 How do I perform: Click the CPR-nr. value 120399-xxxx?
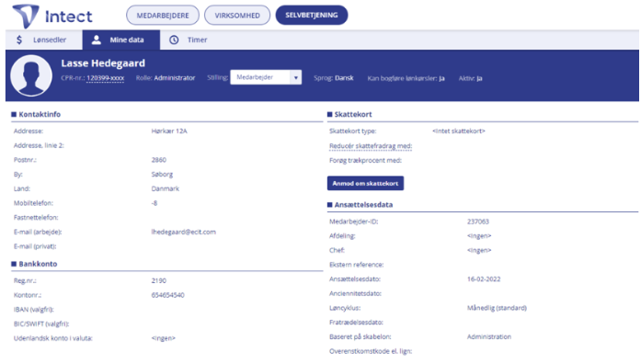[106, 78]
